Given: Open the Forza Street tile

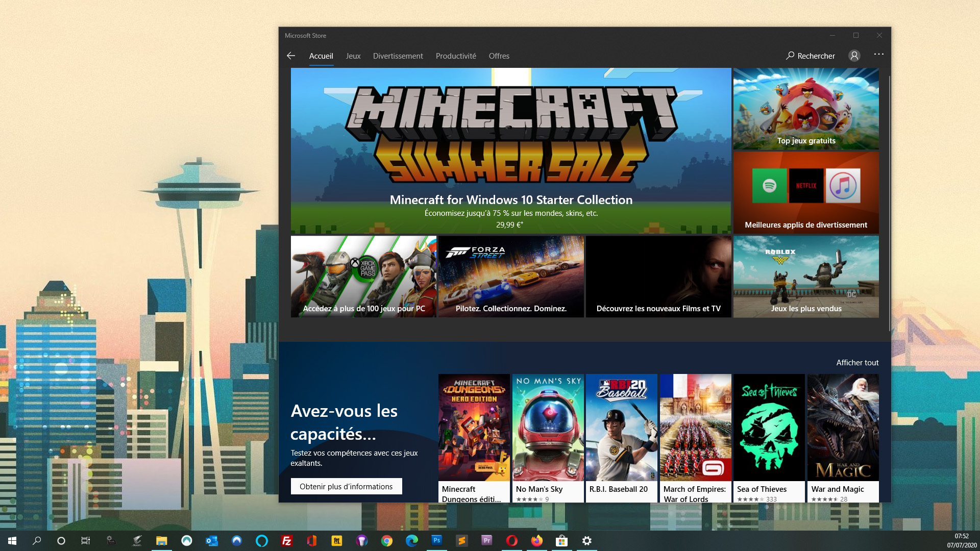Looking at the screenshot, I should coord(511,277).
